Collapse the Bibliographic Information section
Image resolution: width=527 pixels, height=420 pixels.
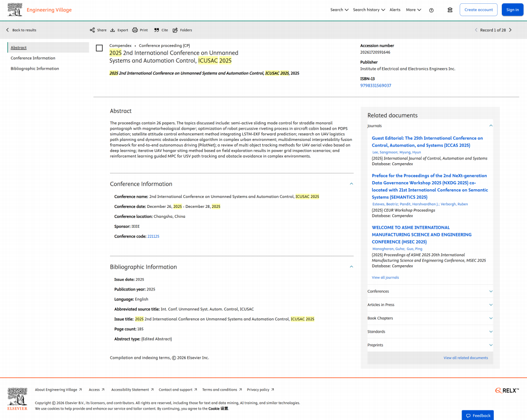point(351,267)
